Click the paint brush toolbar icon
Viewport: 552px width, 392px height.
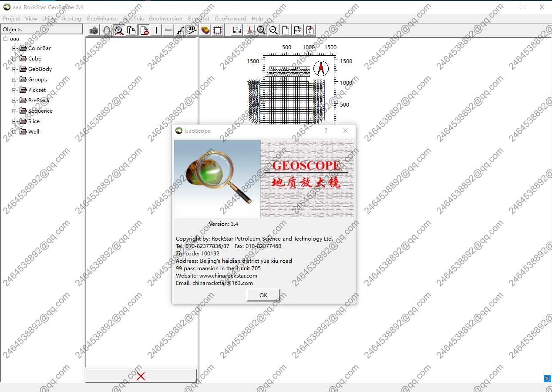click(x=249, y=30)
